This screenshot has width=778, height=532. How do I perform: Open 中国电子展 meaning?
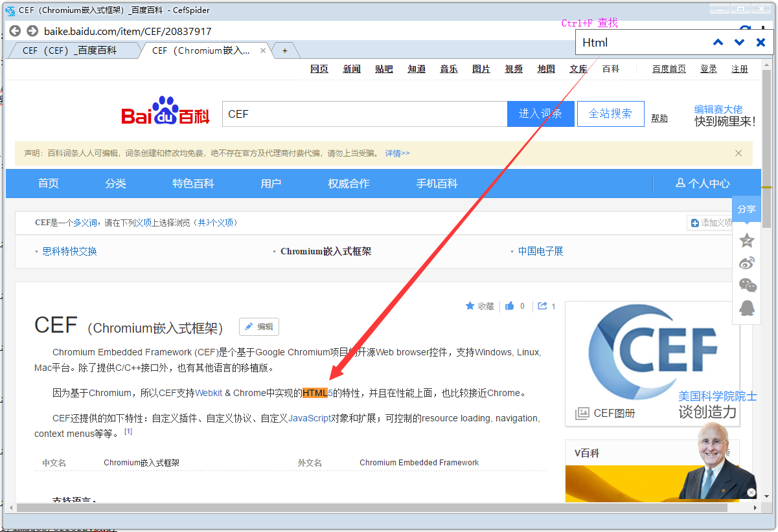(540, 251)
